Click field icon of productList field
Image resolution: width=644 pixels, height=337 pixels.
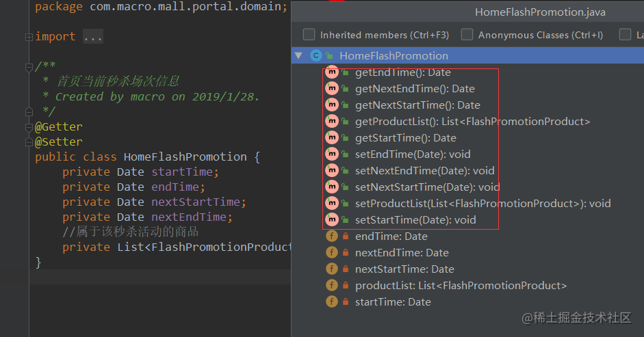click(x=331, y=285)
